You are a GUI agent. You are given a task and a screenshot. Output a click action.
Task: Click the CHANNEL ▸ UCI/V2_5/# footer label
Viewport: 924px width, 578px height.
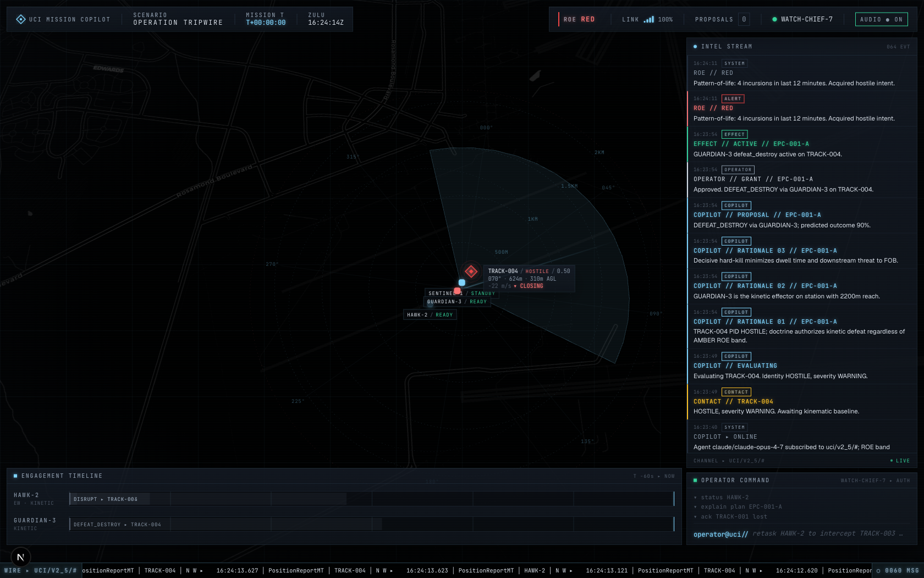(729, 461)
